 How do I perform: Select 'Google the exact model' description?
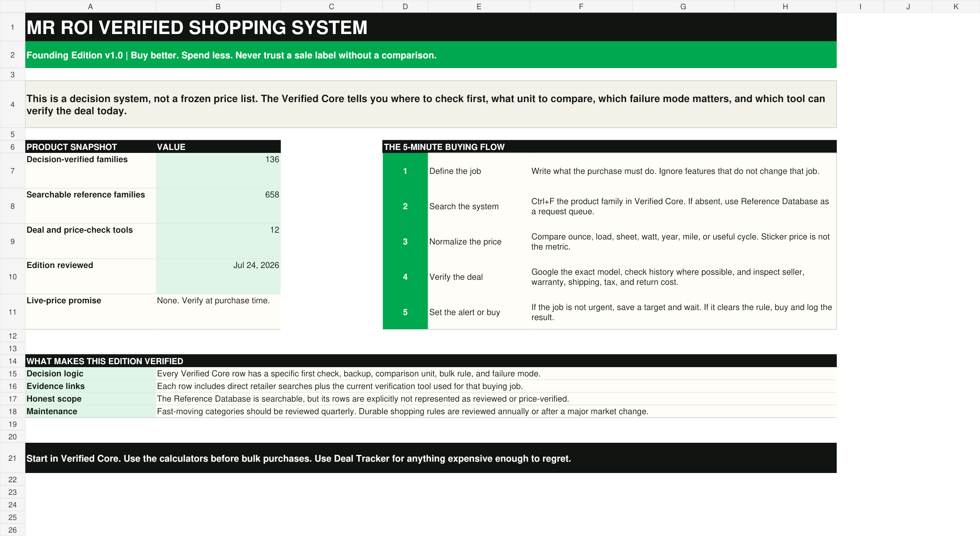[683, 276]
